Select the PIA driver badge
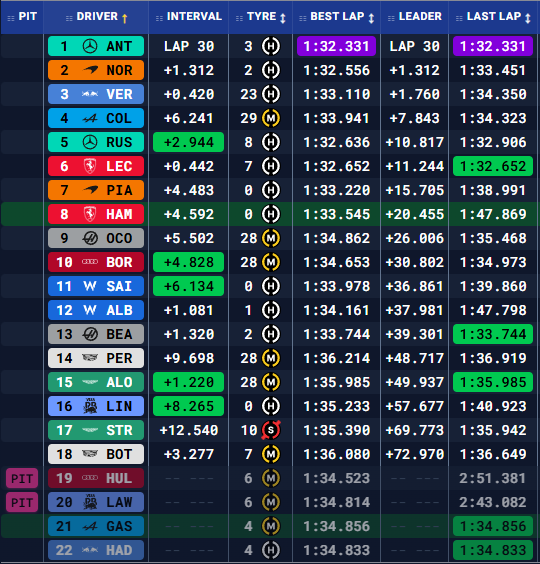Image resolution: width=540 pixels, height=564 pixels. pos(96,190)
